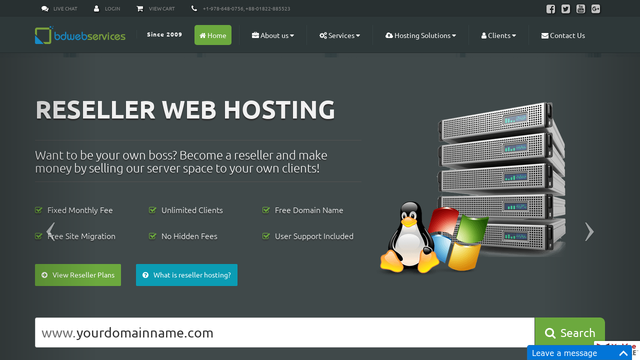
Task: Click the Free Domain Name text
Action: pyautogui.click(x=309, y=210)
